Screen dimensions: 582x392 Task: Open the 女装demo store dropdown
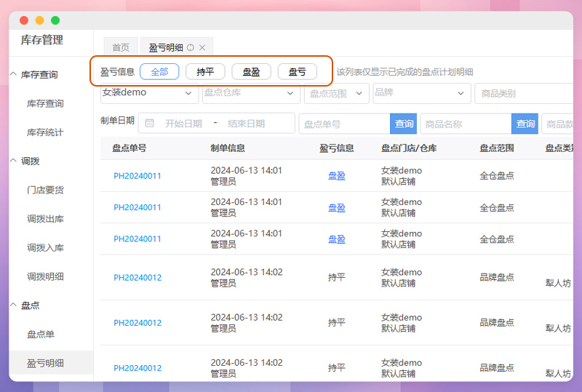148,93
